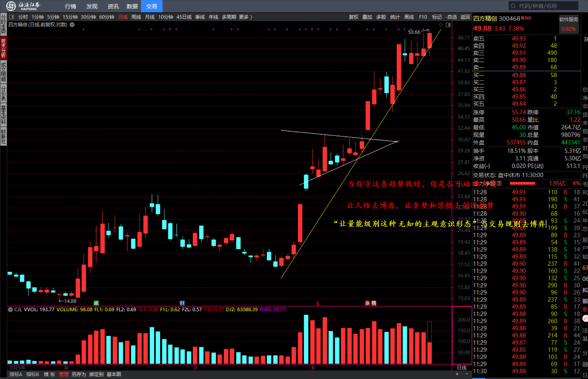The height and width of the screenshot is (379, 588).
Task: Toggle the right side panel icon above chart
Action: (x=448, y=25)
